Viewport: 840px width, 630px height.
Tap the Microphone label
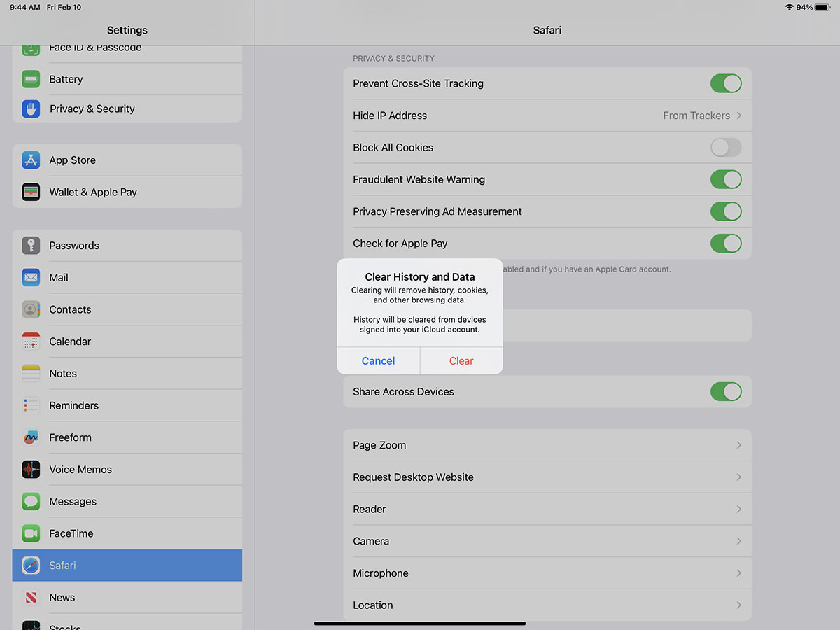click(381, 573)
